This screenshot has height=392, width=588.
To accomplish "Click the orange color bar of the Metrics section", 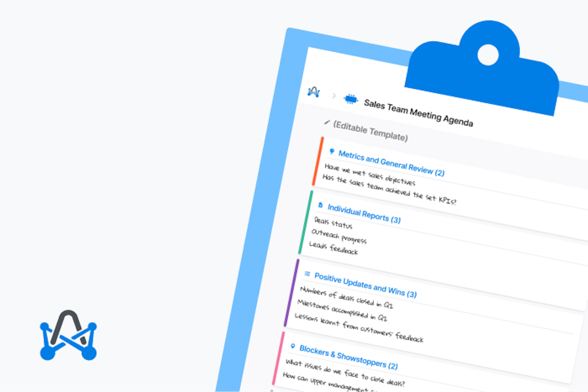I will 318,161.
